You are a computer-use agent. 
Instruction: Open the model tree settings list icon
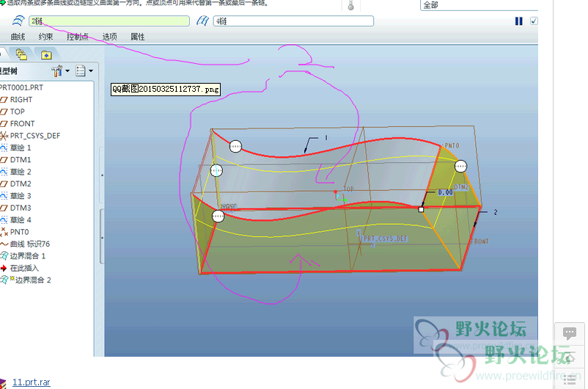81,70
